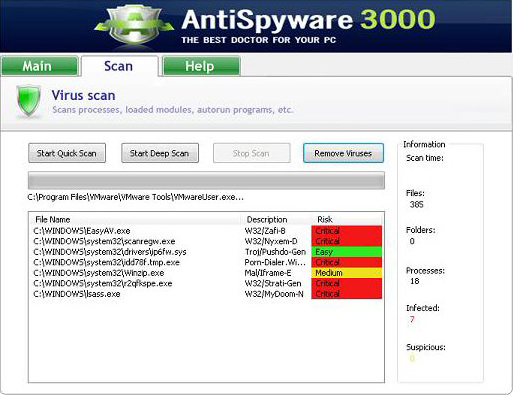Click Remove Viruses button

(343, 153)
